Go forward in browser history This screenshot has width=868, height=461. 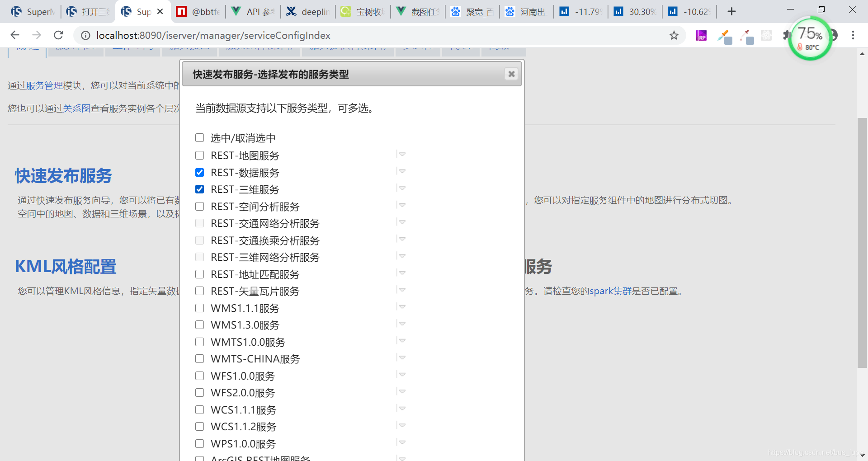37,35
